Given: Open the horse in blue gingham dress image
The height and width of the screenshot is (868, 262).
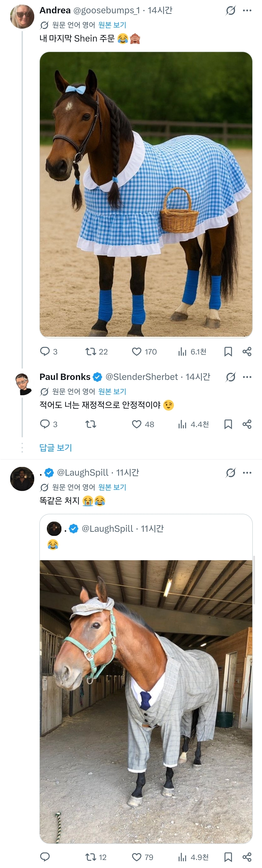Looking at the screenshot, I should (x=146, y=194).
